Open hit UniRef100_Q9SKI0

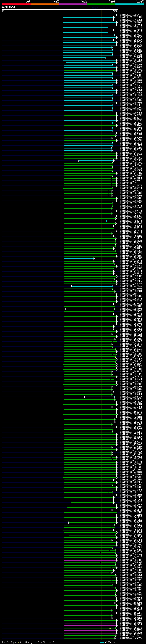[x=131, y=15]
